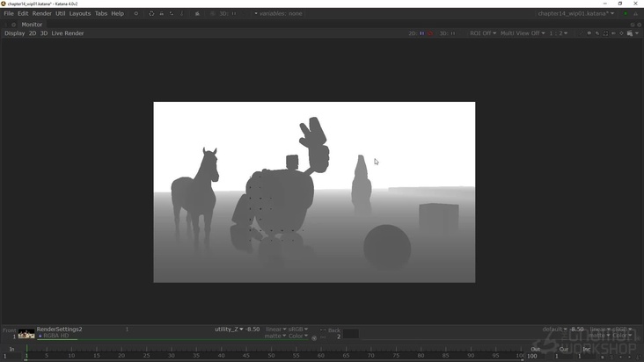Click the red 2D stop render icon
Viewport: 644px width, 362px height.
click(429, 33)
